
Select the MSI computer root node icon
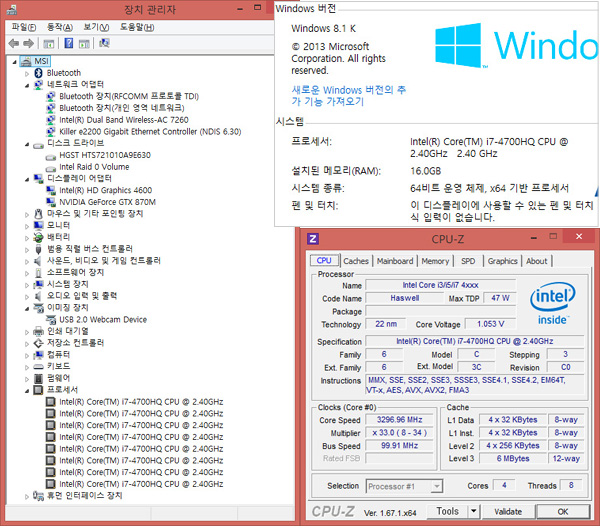(x=26, y=61)
